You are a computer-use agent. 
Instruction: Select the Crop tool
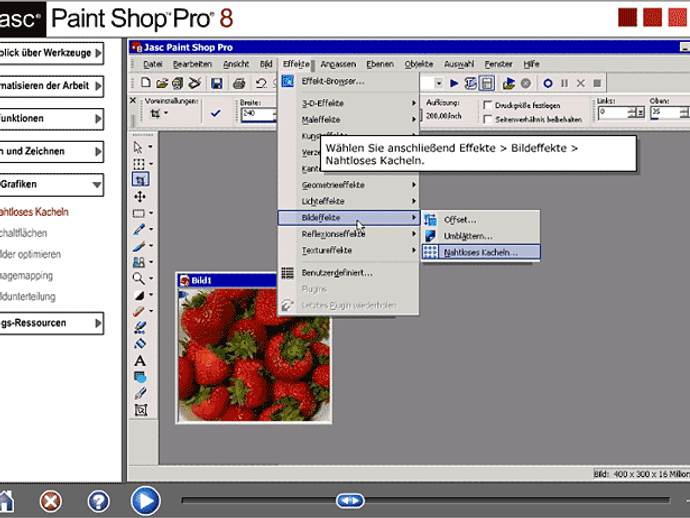[140, 180]
